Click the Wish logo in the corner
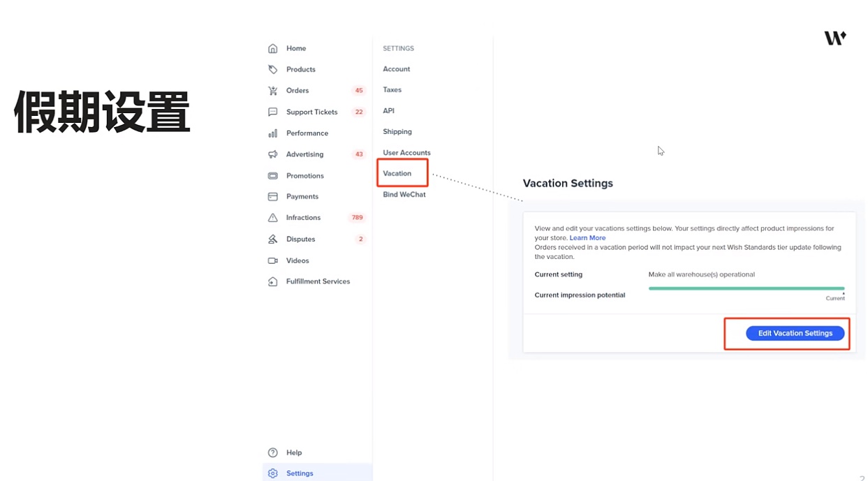Image resolution: width=868 pixels, height=481 pixels. [x=835, y=38]
